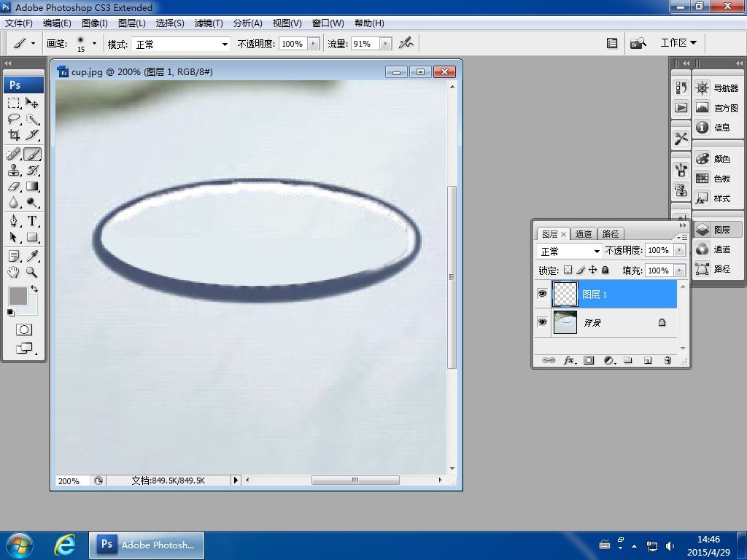
Task: Open layer 填充 slider arrow
Action: 680,271
